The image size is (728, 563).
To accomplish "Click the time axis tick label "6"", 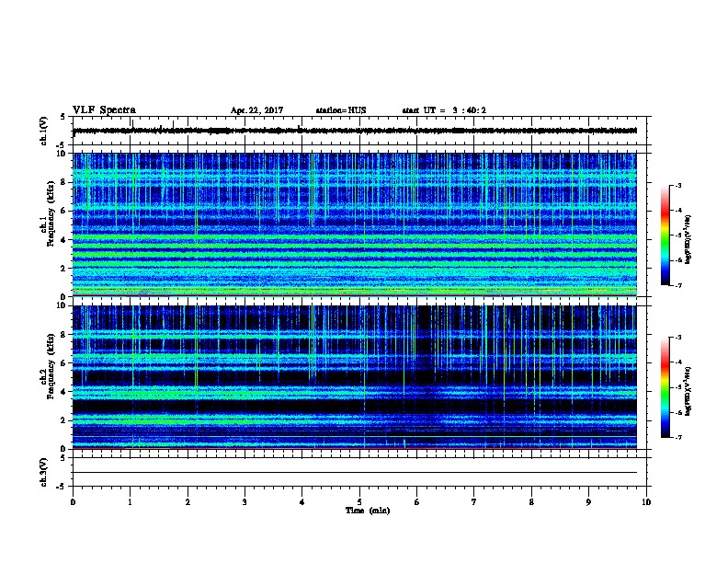I will pyautogui.click(x=417, y=502).
